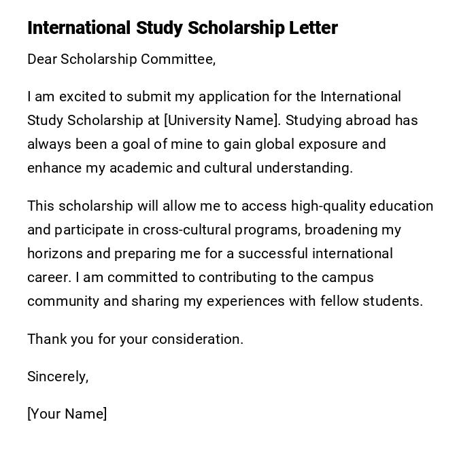Click the title 'International Study Scholarship Letter'
Screen dimensions: 476x456
pyautogui.click(x=182, y=28)
